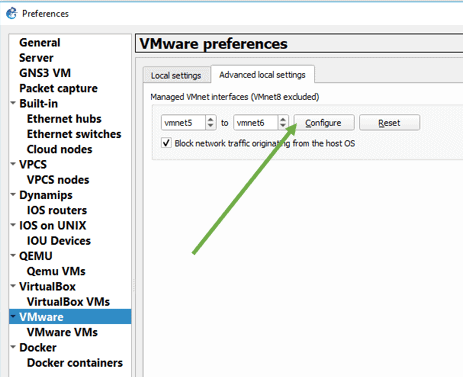The height and width of the screenshot is (377, 463).
Task: Select Ethernet switches in the sidebar
Action: coord(74,134)
